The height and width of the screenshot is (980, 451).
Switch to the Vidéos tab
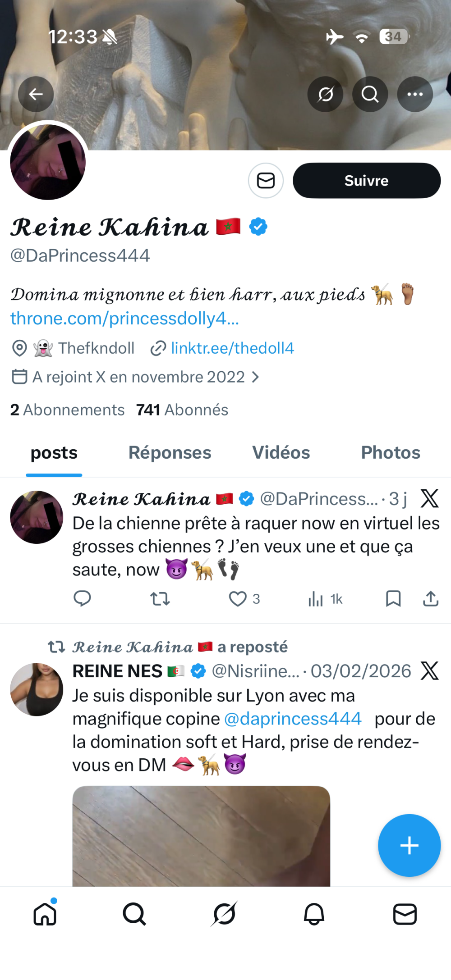tap(281, 453)
